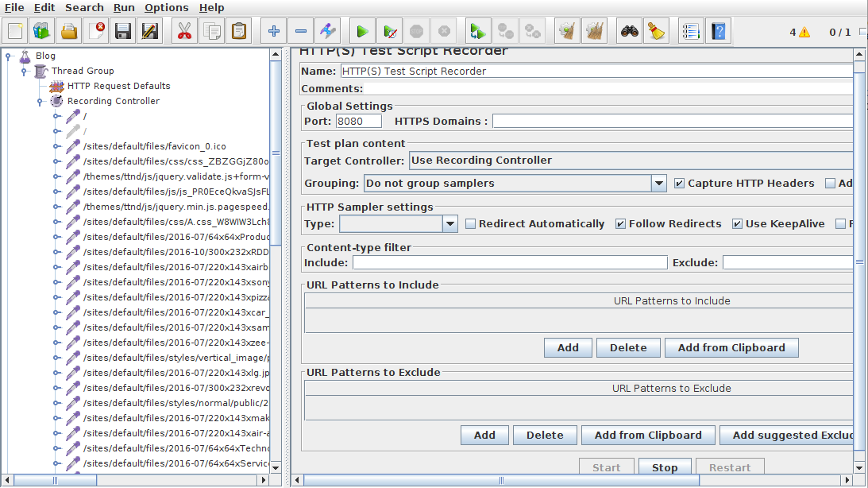This screenshot has height=488, width=868.
Task: Click Delete under URL Patterns to Include
Action: click(x=628, y=348)
